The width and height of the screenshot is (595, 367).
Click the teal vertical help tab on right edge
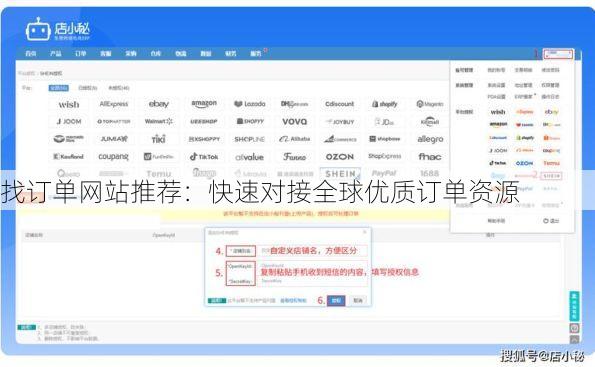pyautogui.click(x=574, y=306)
